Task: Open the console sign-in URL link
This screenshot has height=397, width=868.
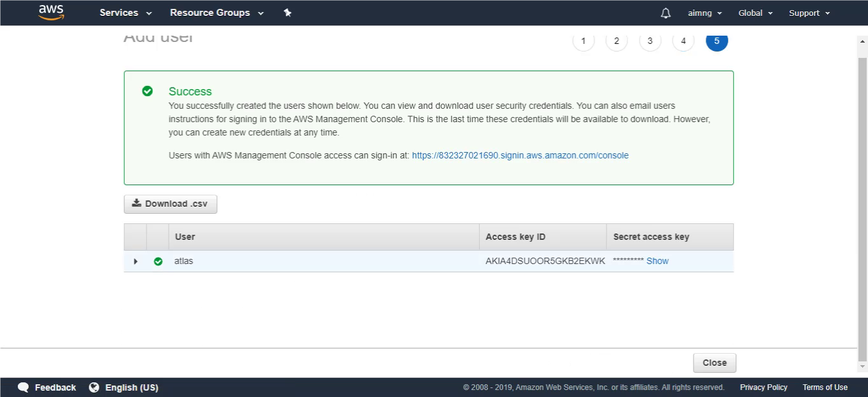Action: (520, 155)
